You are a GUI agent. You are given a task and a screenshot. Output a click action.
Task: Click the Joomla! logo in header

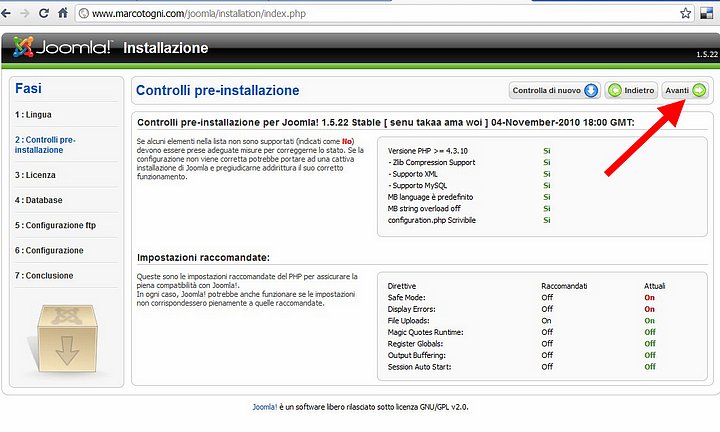[62, 47]
